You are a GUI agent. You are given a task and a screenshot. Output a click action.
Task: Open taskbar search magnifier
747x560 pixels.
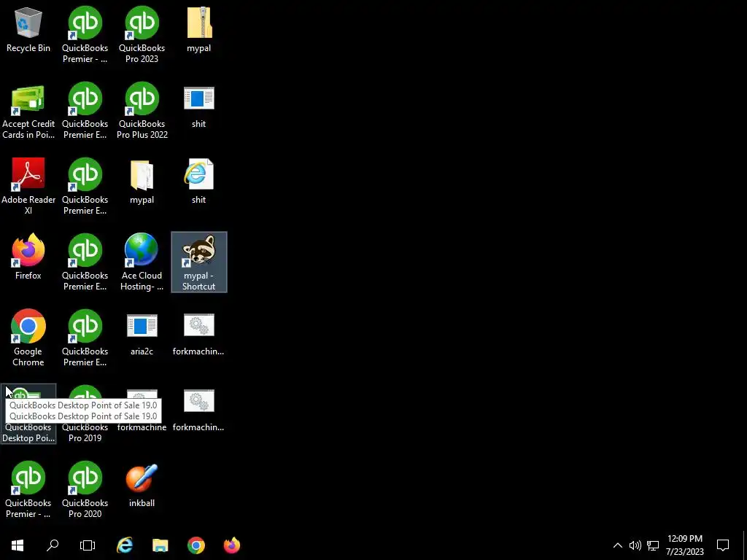point(53,545)
